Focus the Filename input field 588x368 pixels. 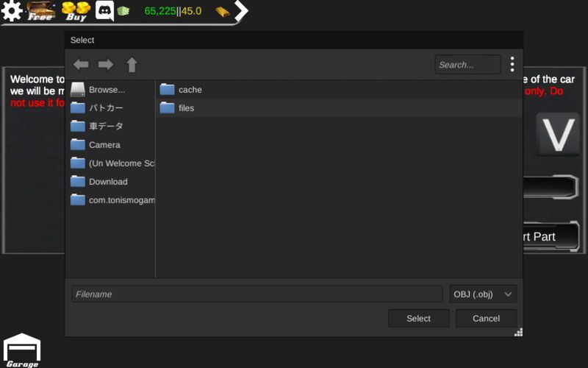(x=257, y=294)
